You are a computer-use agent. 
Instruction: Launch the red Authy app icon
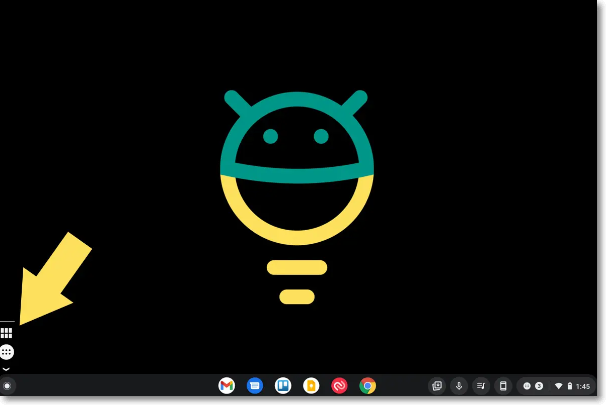[339, 386]
